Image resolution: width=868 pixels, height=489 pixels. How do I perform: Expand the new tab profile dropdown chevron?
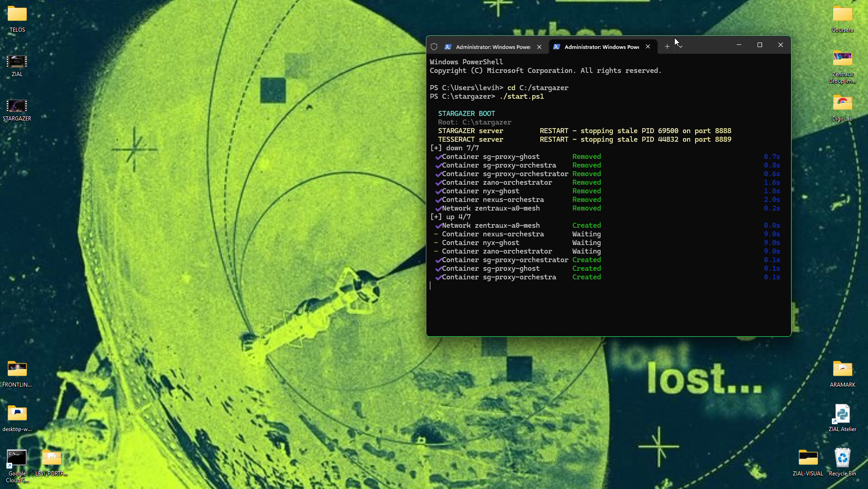tap(680, 47)
